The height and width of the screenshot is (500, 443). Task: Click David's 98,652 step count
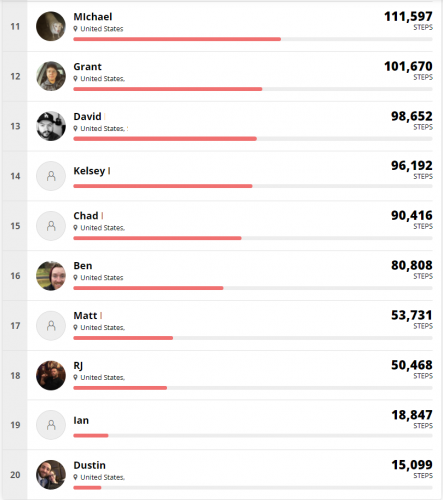412,116
